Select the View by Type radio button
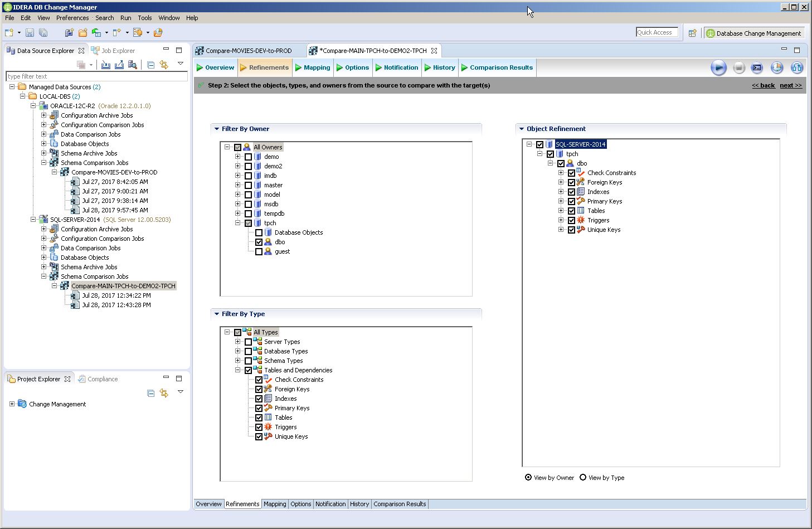Screen dimensions: 812x529 pyautogui.click(x=583, y=477)
